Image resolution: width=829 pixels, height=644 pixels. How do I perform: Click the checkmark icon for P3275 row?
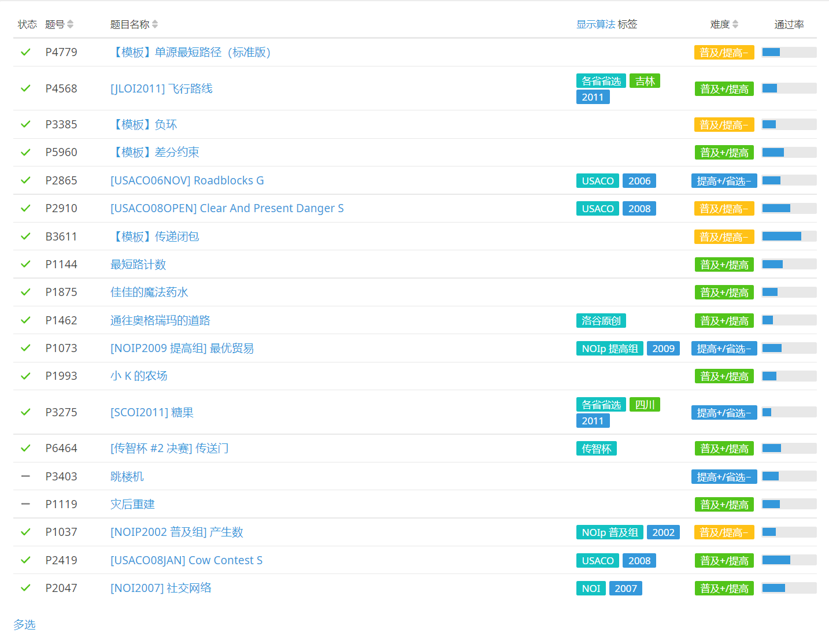click(25, 412)
